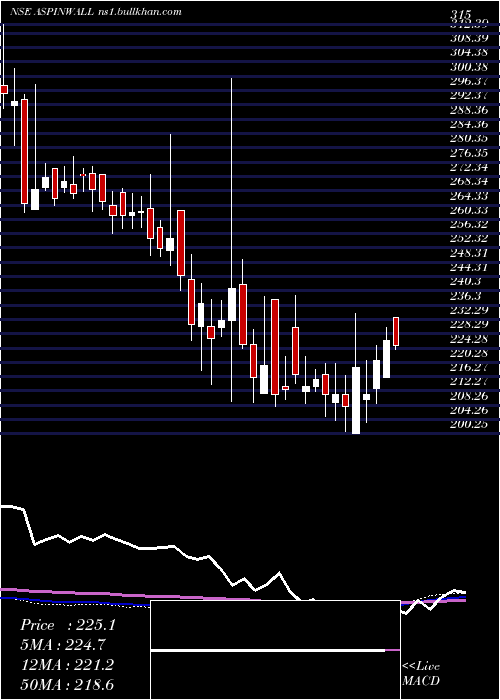Click the 12MA : 221.2 readout
This screenshot has height=700, width=500.
(67, 666)
